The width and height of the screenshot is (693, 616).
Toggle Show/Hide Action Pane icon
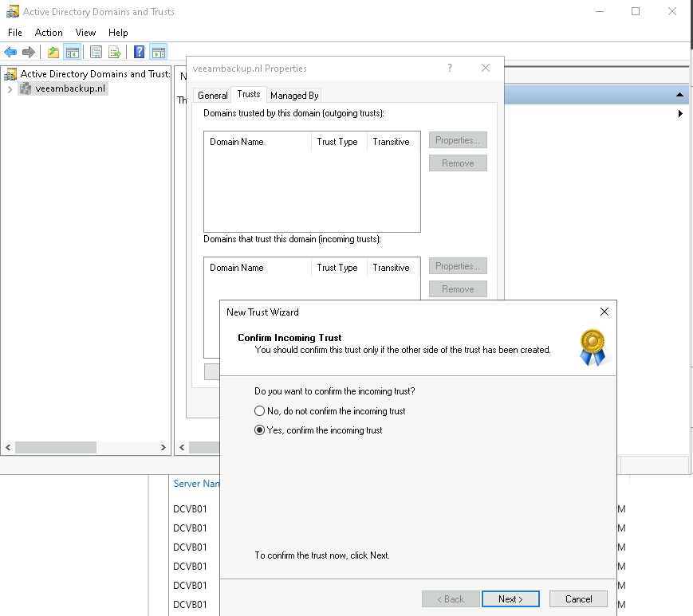click(x=158, y=53)
